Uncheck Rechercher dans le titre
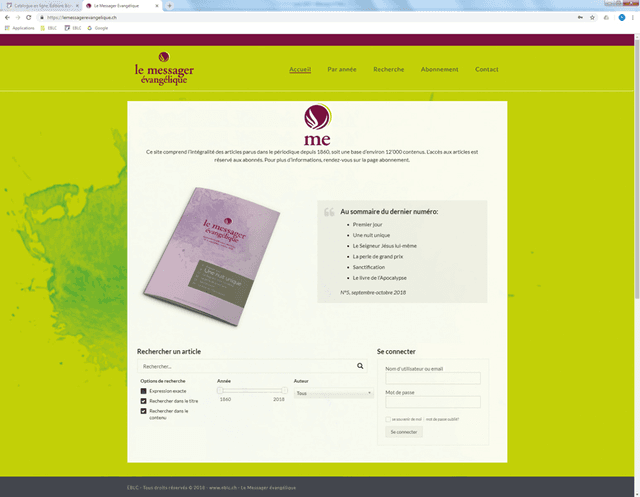 (143, 401)
